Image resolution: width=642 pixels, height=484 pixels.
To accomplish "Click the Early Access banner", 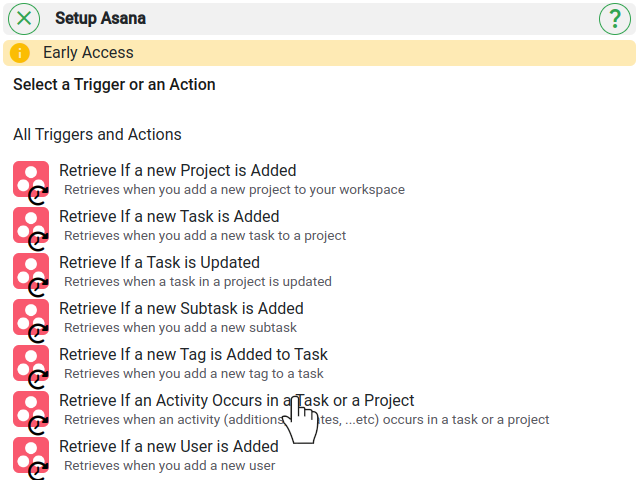I will pyautogui.click(x=319, y=53).
